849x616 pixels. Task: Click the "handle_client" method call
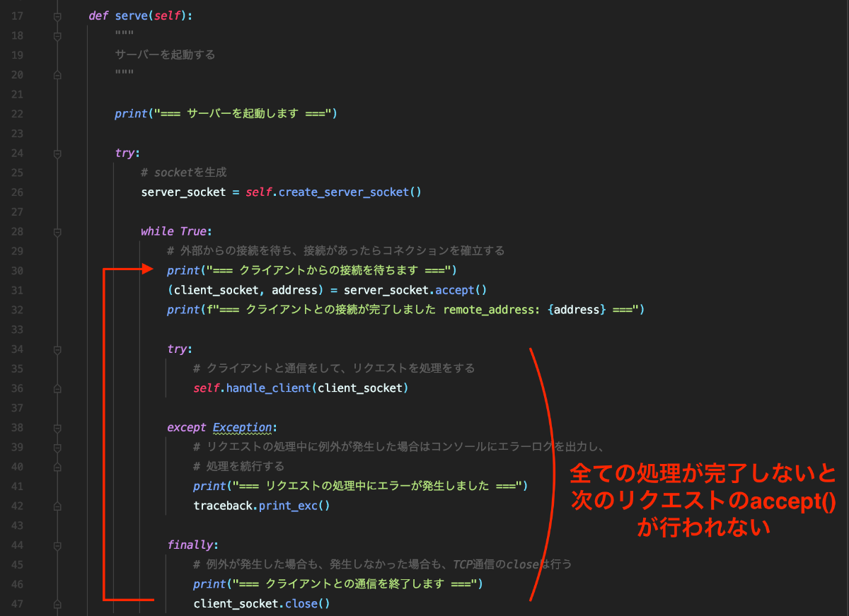click(x=268, y=388)
